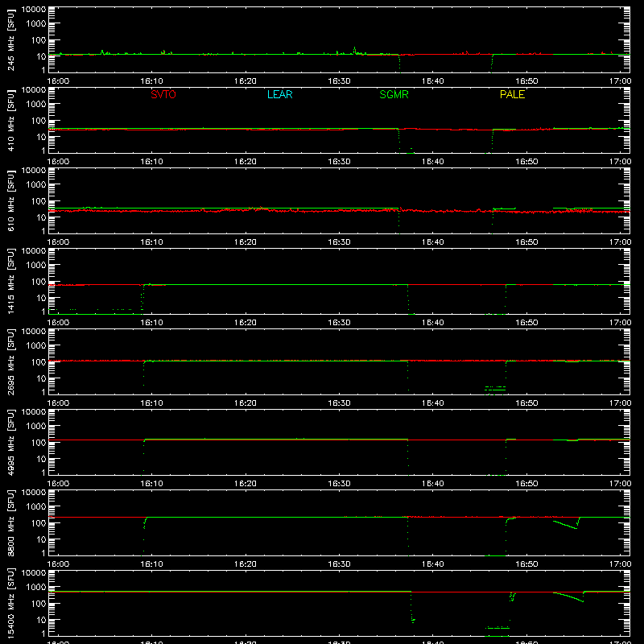The width and height of the screenshot is (644, 644).
Task: Click the green spike near 16:31 in 245 MHz
Action: 354,50
